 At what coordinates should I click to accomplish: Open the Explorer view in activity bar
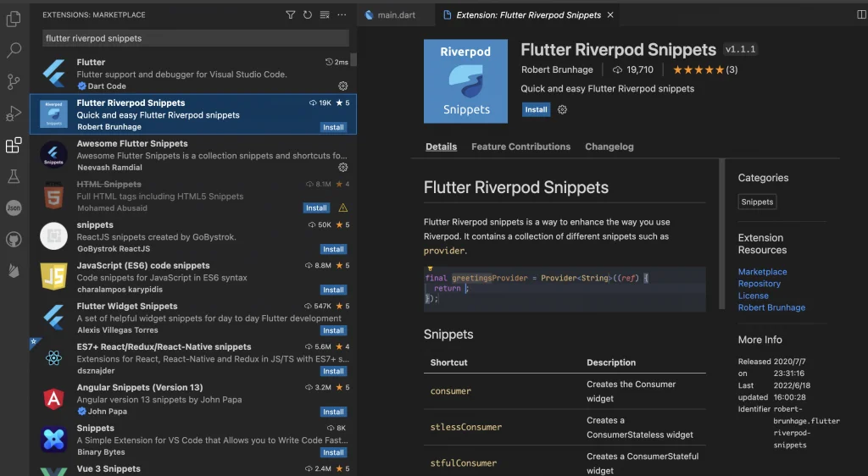point(14,19)
